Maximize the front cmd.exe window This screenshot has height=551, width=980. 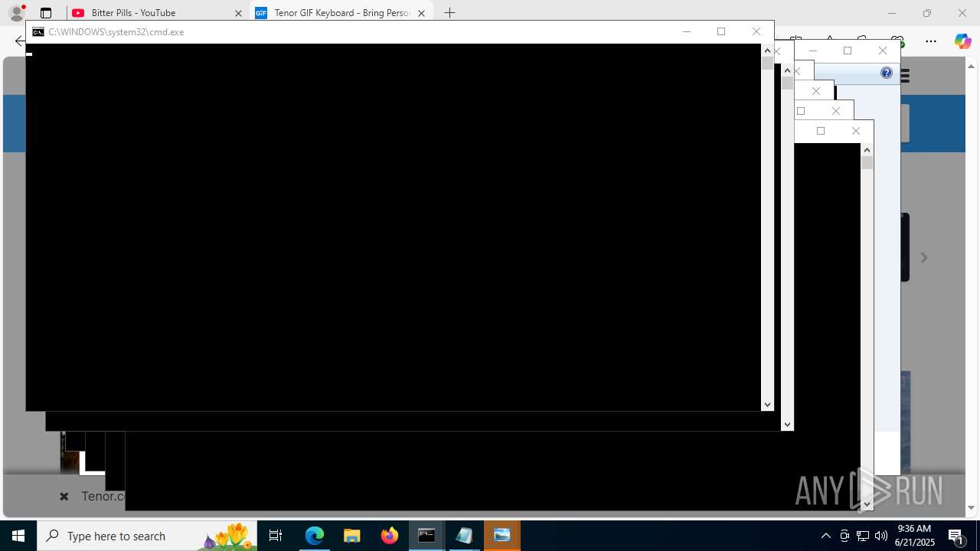coord(721,31)
